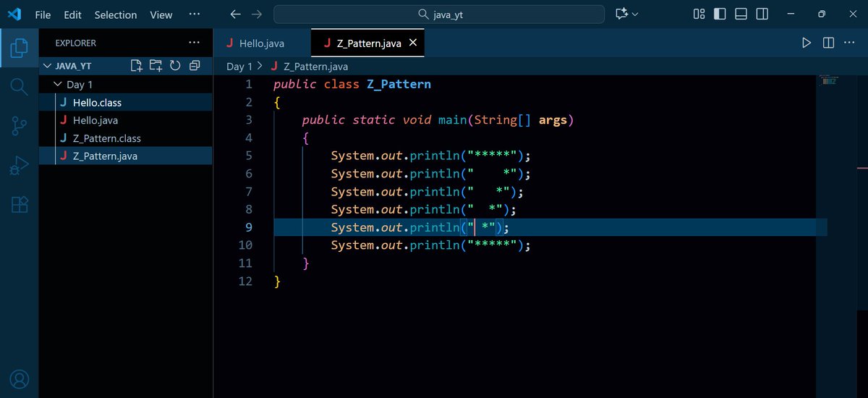This screenshot has height=398, width=868.
Task: Click Day 1 in the breadcrumb
Action: coord(239,67)
